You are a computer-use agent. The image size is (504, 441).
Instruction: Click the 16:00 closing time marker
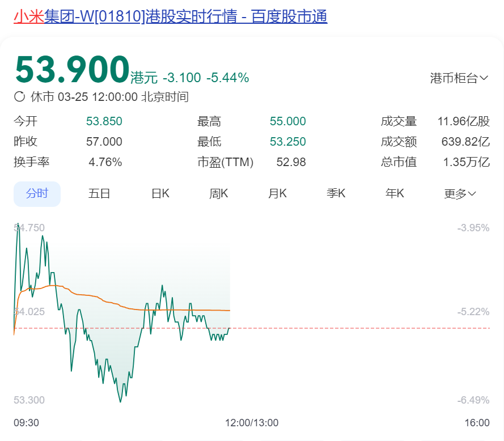(x=477, y=423)
